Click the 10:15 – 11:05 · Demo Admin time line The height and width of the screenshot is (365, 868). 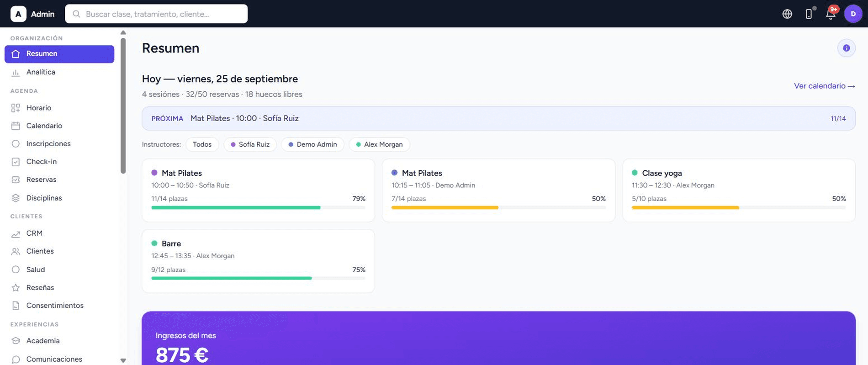[x=433, y=185]
